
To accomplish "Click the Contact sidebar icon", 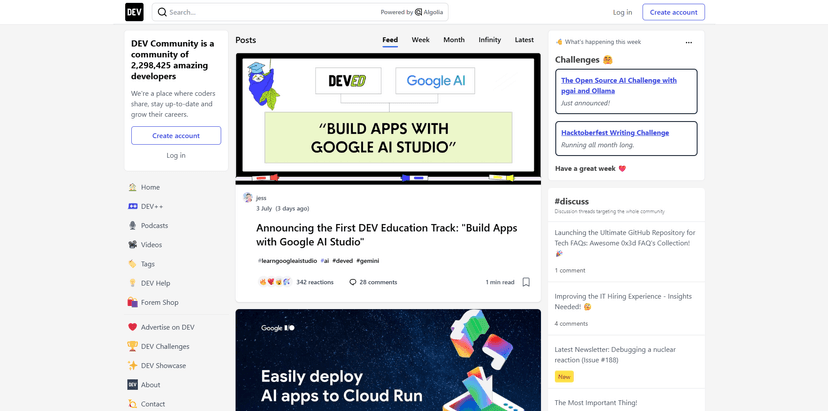I will click(x=133, y=404).
